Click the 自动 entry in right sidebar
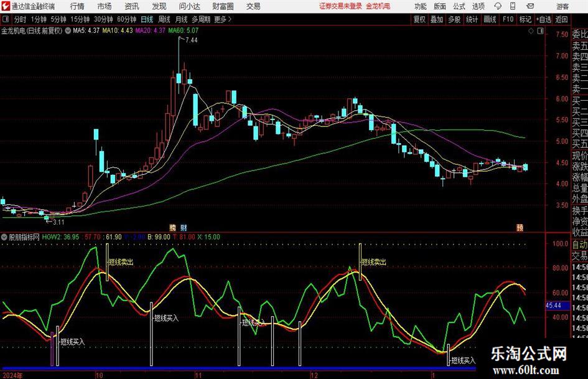This screenshot has width=588, height=379. [579, 245]
